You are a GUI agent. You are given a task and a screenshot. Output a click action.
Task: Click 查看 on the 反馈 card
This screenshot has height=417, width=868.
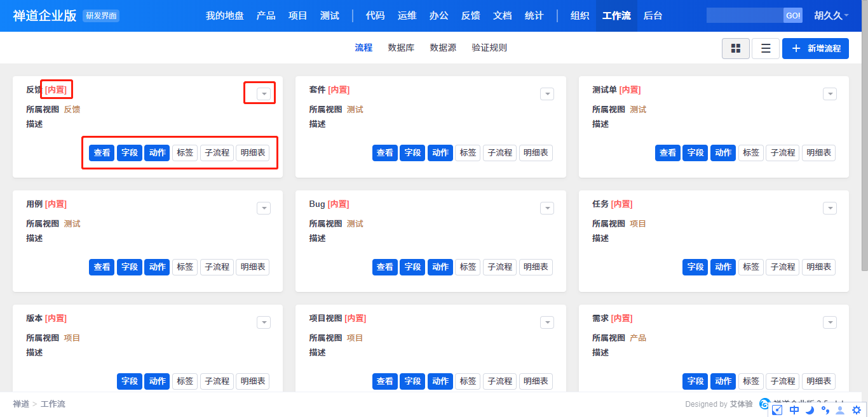102,153
